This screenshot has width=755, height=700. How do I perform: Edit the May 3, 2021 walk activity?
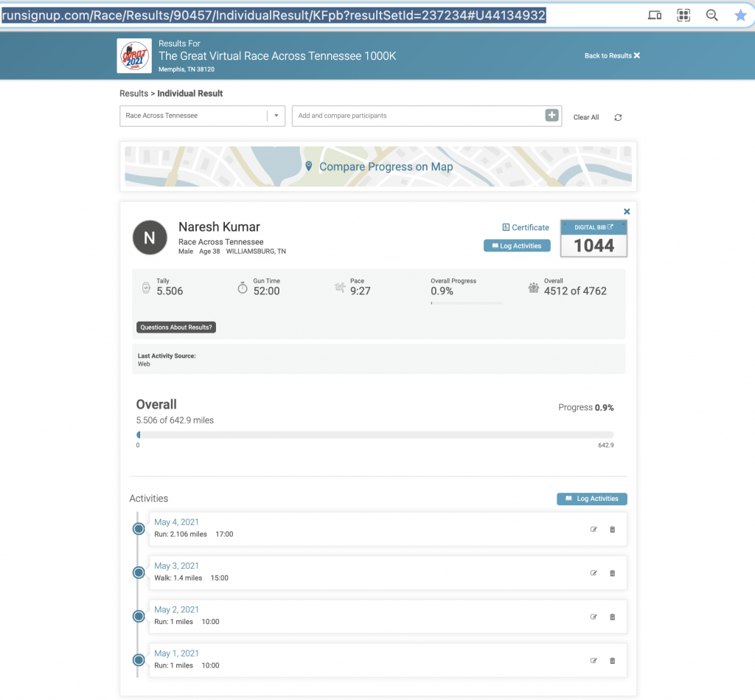coord(594,573)
